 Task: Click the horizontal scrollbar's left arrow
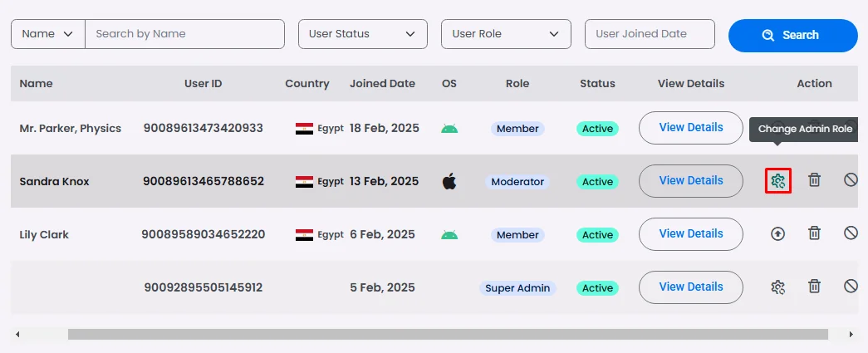17,334
